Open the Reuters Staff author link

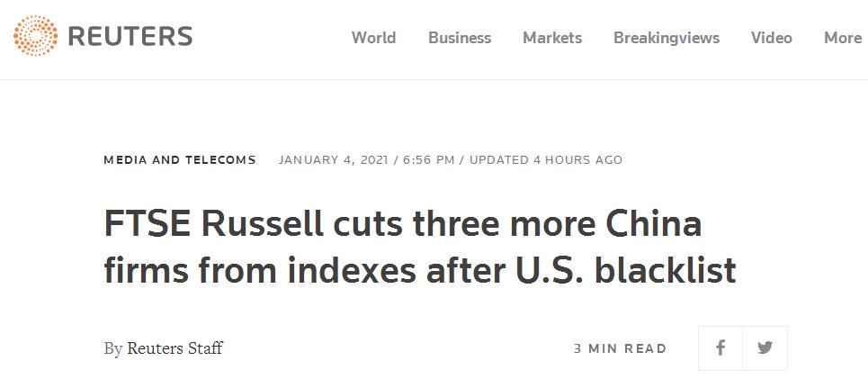tap(174, 348)
